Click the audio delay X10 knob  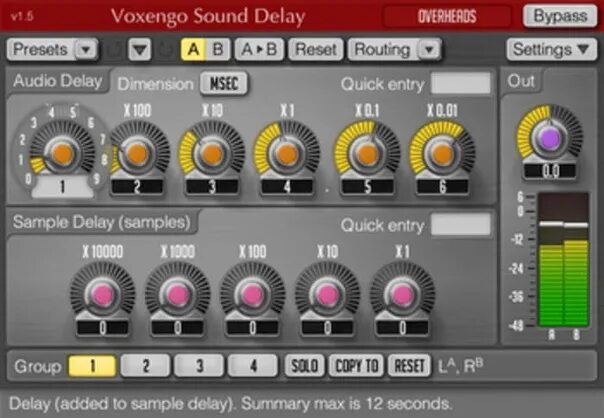click(211, 153)
